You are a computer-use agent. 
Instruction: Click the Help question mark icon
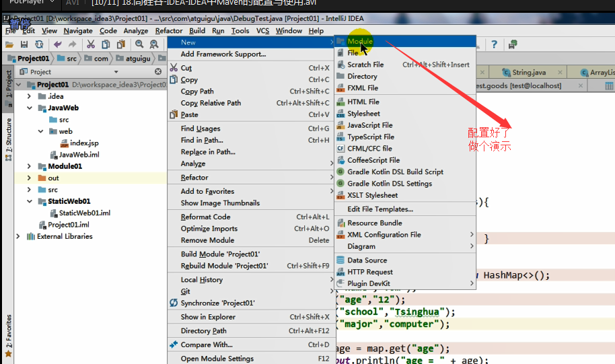pyautogui.click(x=494, y=44)
